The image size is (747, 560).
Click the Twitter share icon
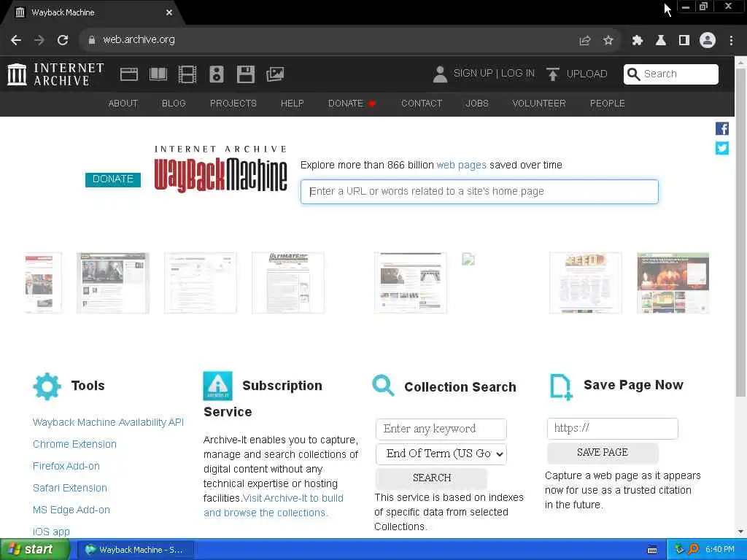coord(721,148)
